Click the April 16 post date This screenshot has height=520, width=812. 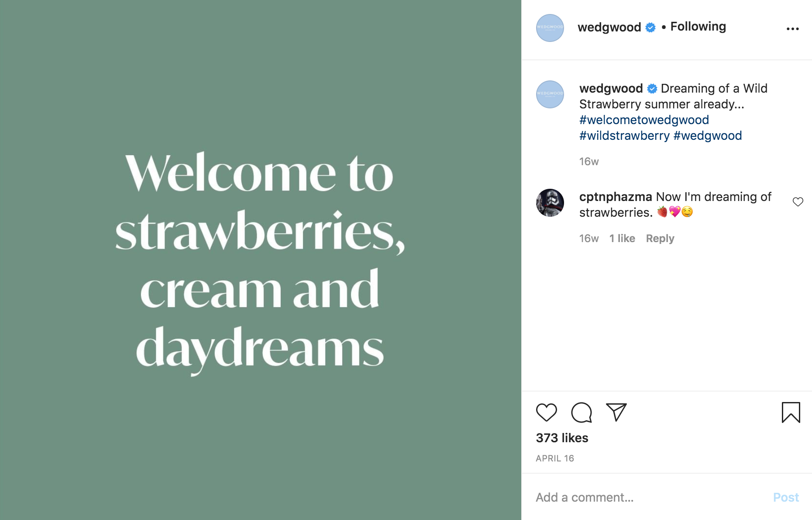[x=555, y=458]
